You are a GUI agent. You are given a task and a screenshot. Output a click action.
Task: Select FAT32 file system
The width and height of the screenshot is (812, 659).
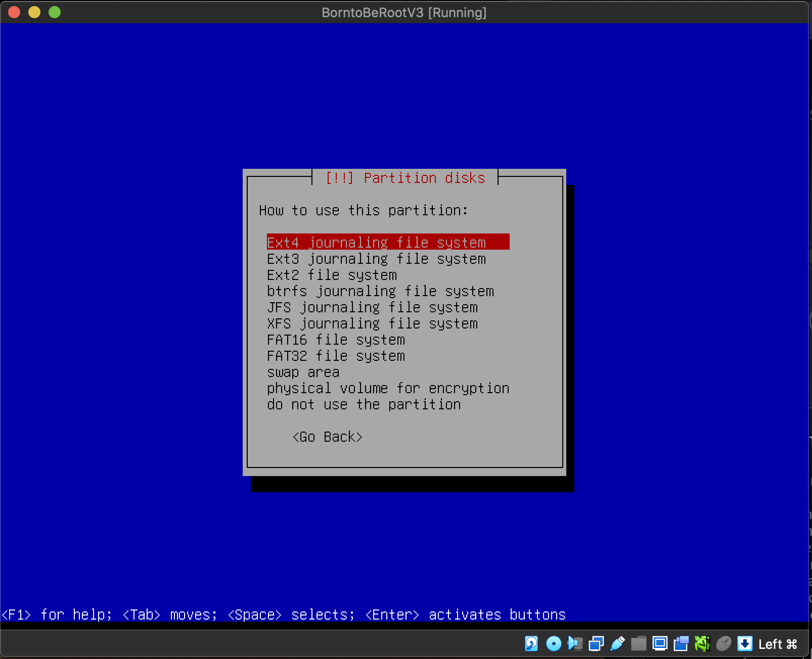(336, 356)
